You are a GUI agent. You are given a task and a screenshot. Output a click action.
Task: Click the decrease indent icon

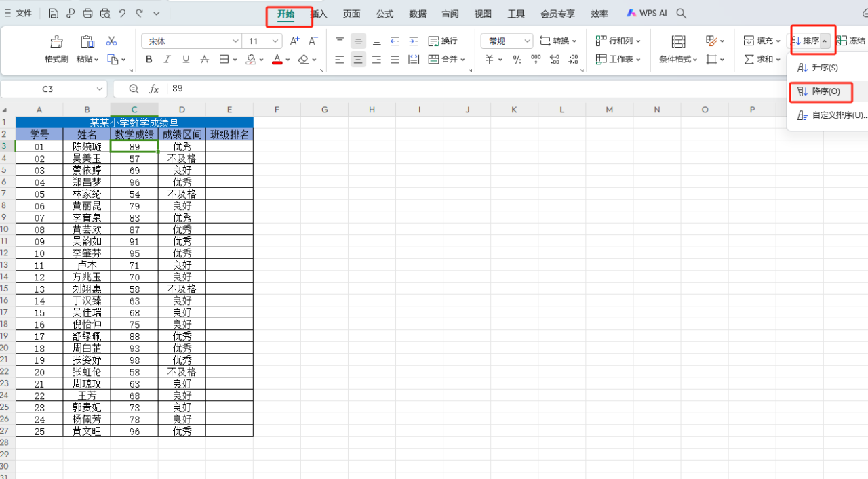click(x=395, y=41)
